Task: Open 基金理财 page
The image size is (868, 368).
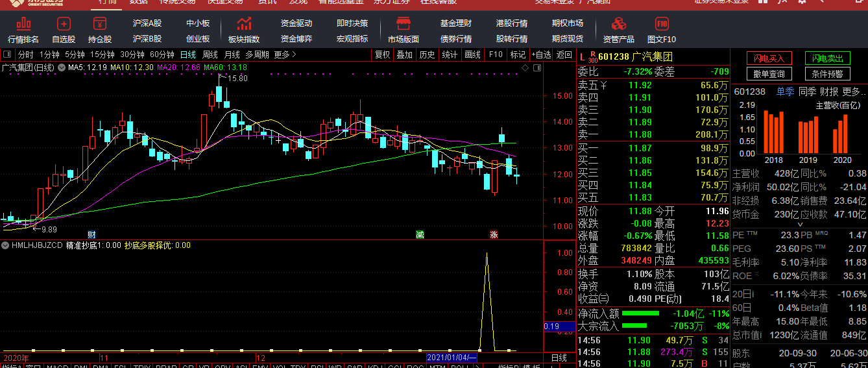Action: [456, 23]
